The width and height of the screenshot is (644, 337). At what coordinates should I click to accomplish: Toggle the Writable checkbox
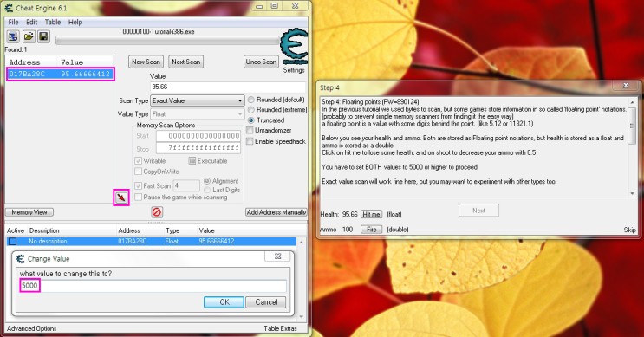point(139,160)
